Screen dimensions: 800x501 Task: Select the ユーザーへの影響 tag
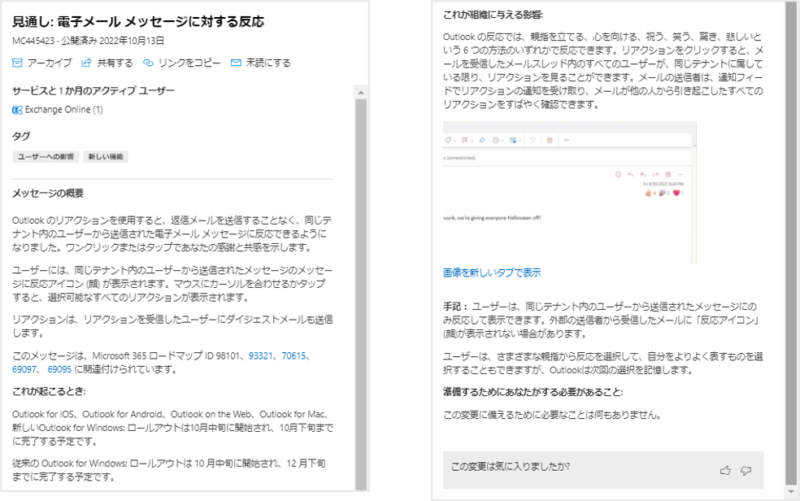coord(45,157)
